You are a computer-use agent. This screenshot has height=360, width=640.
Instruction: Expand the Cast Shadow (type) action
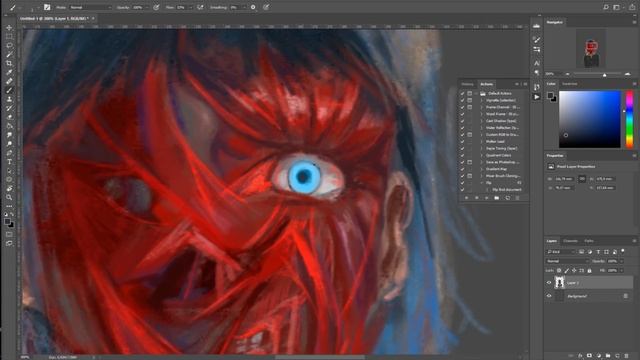point(482,121)
